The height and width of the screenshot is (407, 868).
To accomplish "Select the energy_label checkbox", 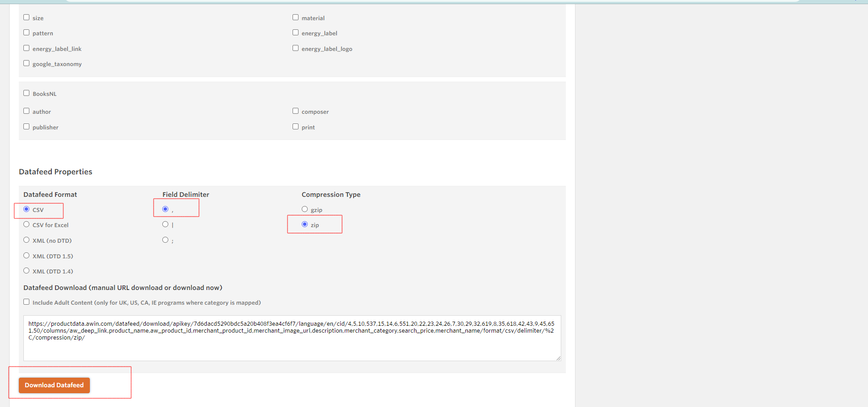I will pos(296,33).
